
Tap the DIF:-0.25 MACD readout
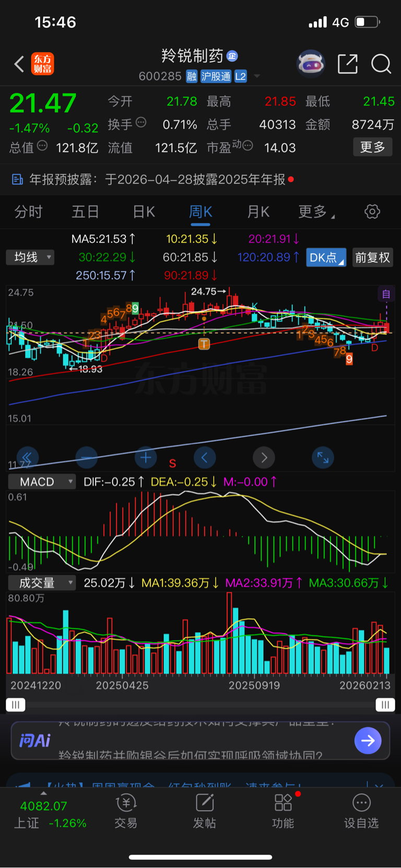pyautogui.click(x=114, y=482)
